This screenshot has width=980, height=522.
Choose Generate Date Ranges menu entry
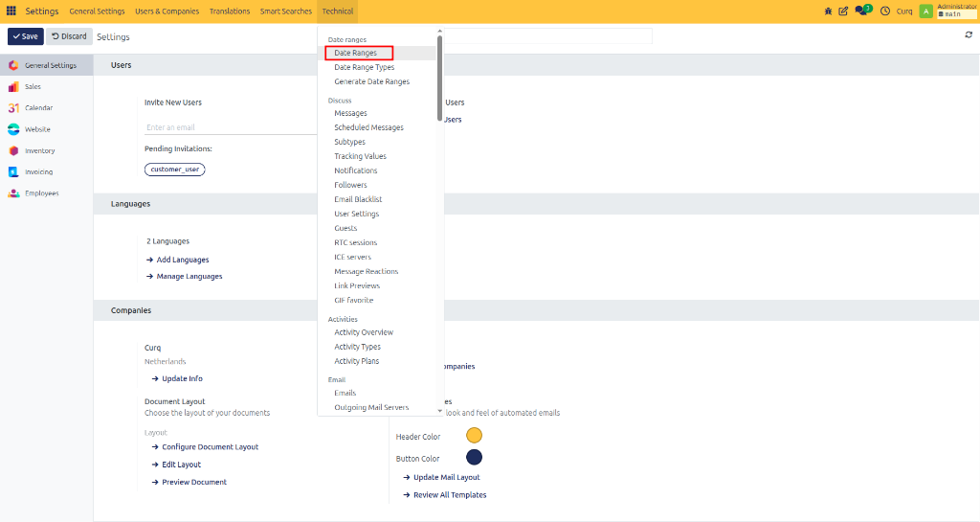coord(372,82)
